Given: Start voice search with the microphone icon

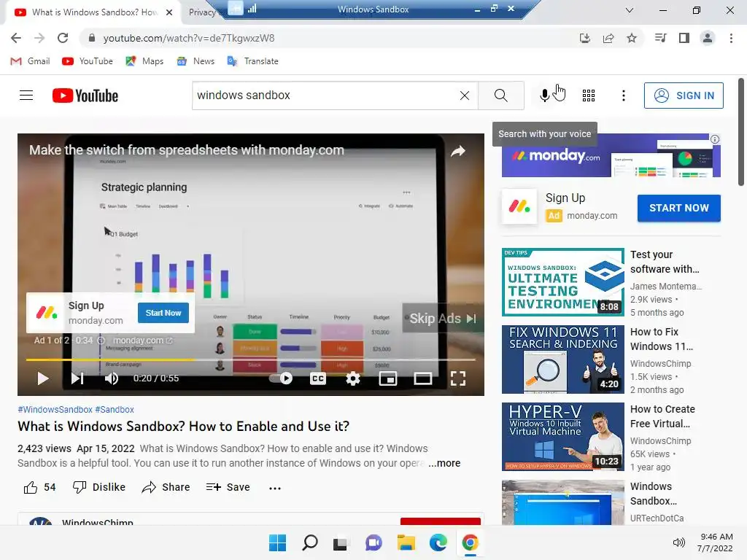Looking at the screenshot, I should point(544,96).
